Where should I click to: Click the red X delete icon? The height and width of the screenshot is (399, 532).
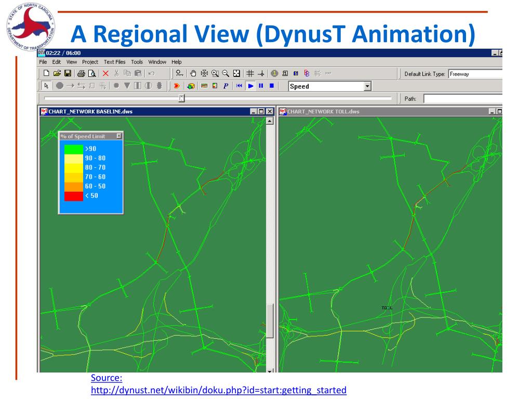click(105, 73)
